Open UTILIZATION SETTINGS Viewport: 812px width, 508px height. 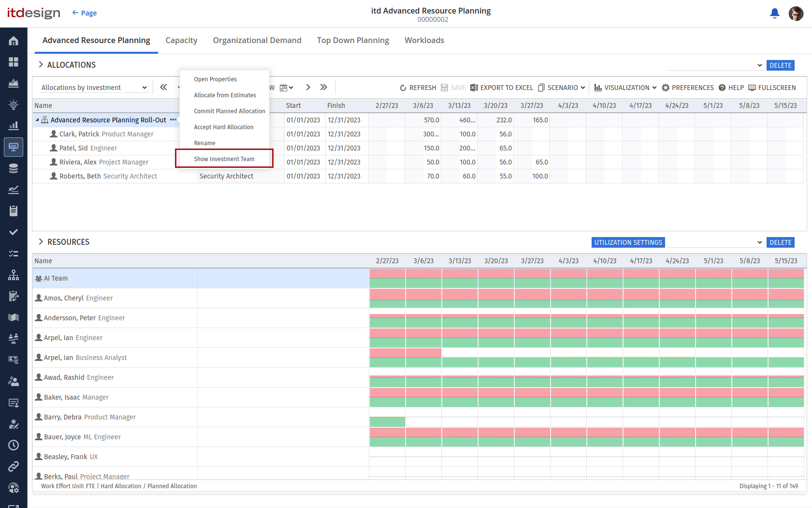628,242
